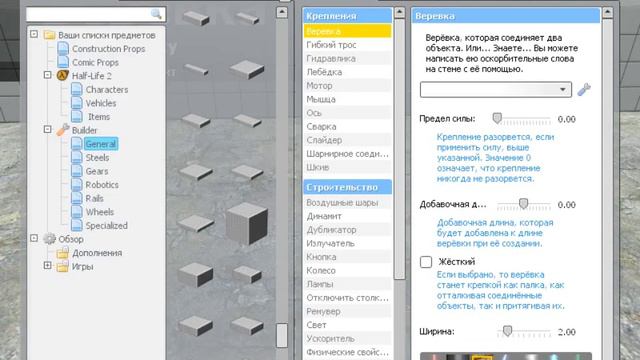This screenshot has width=640, height=360.
Task: Choose the Шкив tool
Action: point(347,167)
